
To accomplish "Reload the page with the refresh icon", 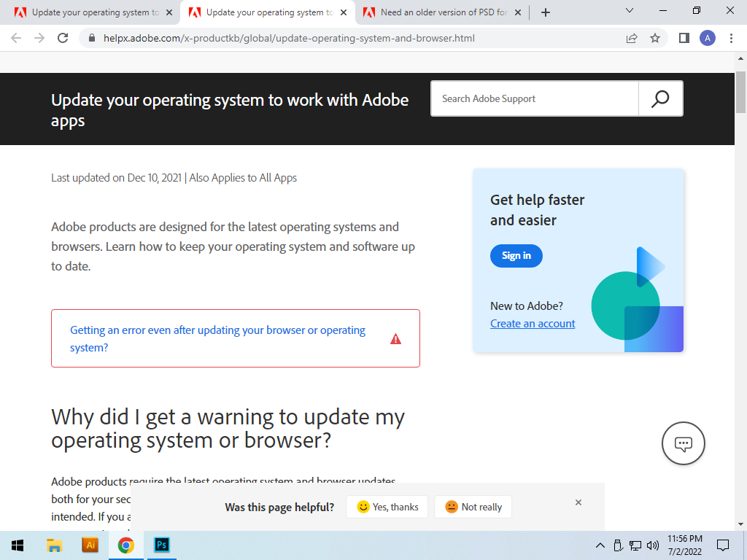I will pos(62,38).
